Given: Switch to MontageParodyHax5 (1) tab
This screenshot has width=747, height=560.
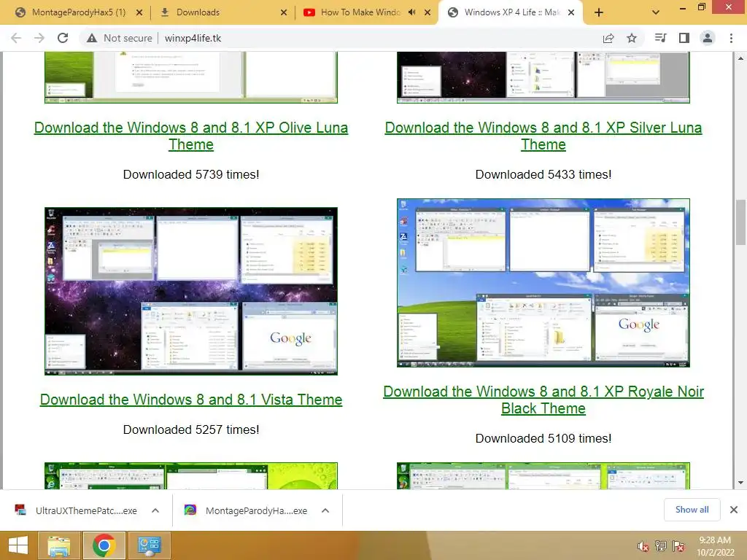Looking at the screenshot, I should (79, 12).
